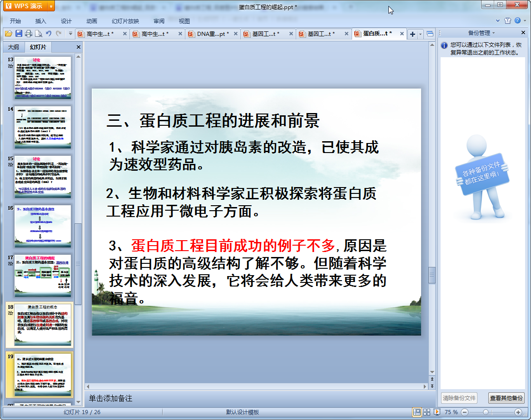
Task: Zoom in with the plus button
Action: [518, 412]
